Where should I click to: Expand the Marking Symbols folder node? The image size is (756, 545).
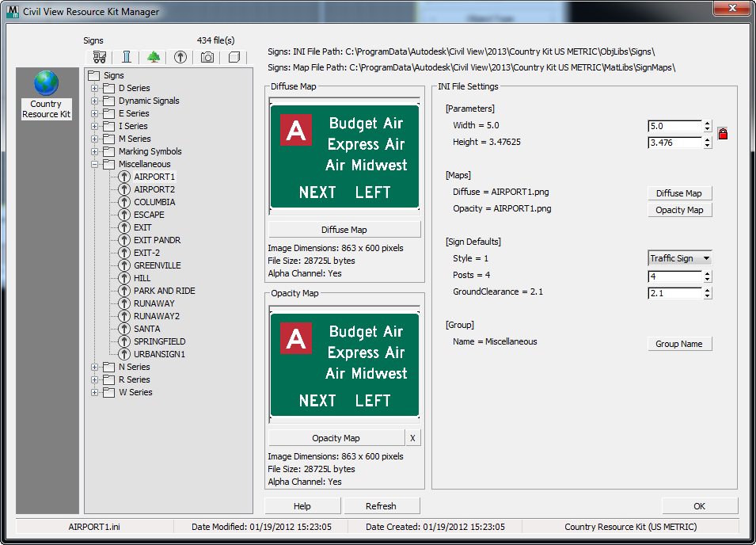pyautogui.click(x=94, y=151)
